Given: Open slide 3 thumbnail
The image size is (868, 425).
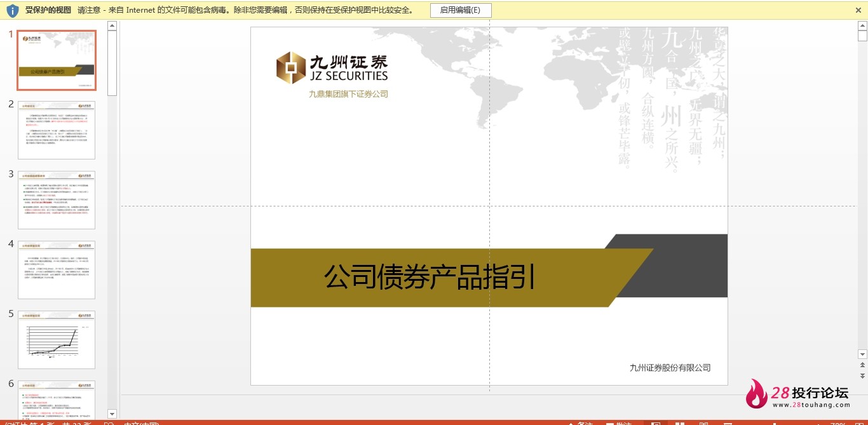Looking at the screenshot, I should (57, 199).
